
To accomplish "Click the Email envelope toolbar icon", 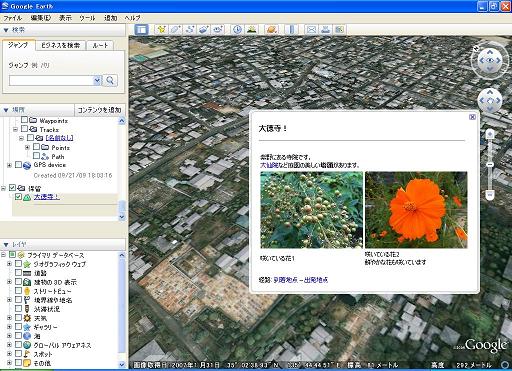I will (311, 30).
